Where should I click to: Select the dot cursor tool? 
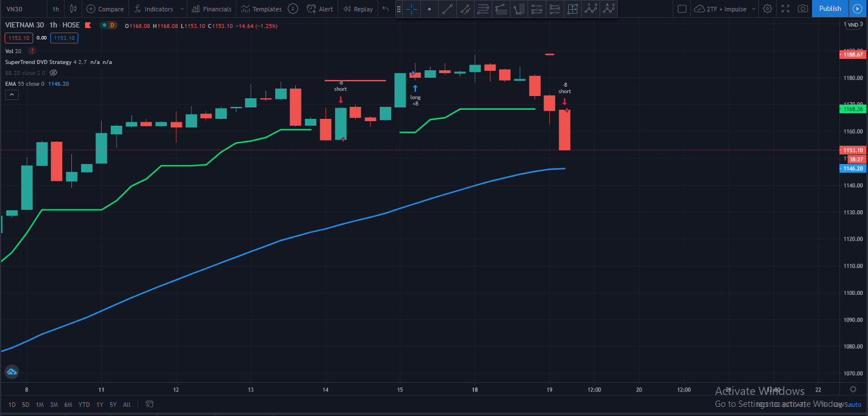(429, 9)
